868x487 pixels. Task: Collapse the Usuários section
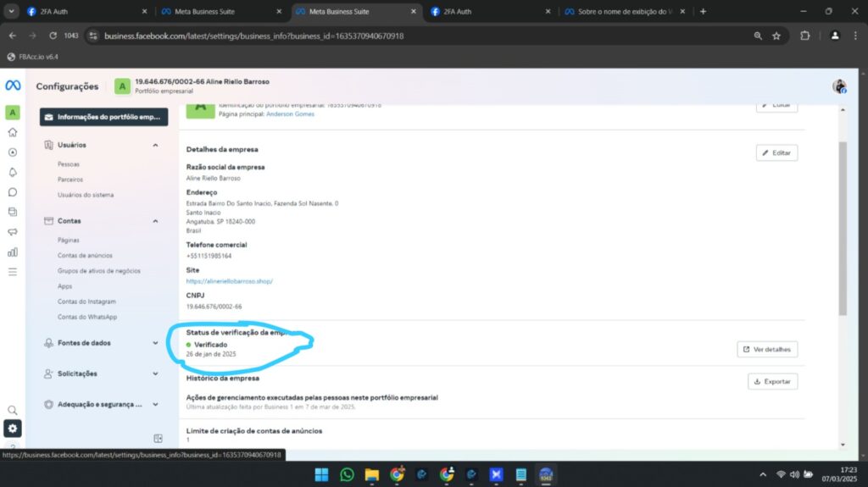[x=155, y=145]
